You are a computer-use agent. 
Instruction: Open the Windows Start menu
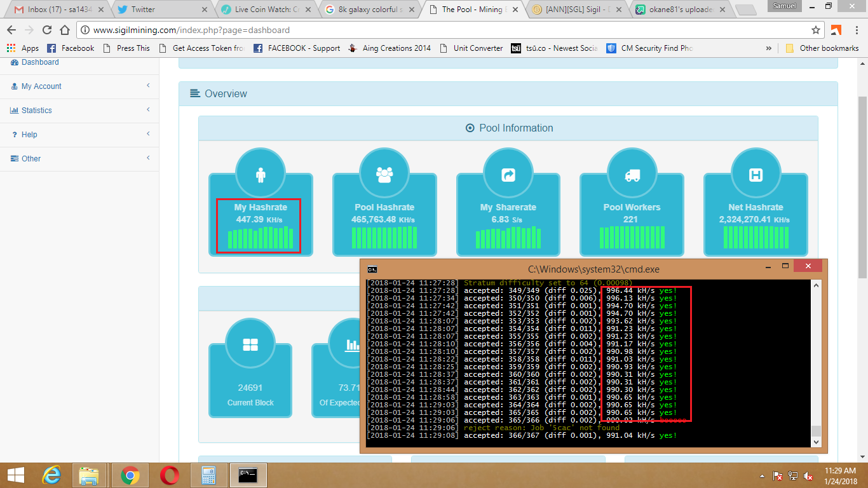coord(16,475)
